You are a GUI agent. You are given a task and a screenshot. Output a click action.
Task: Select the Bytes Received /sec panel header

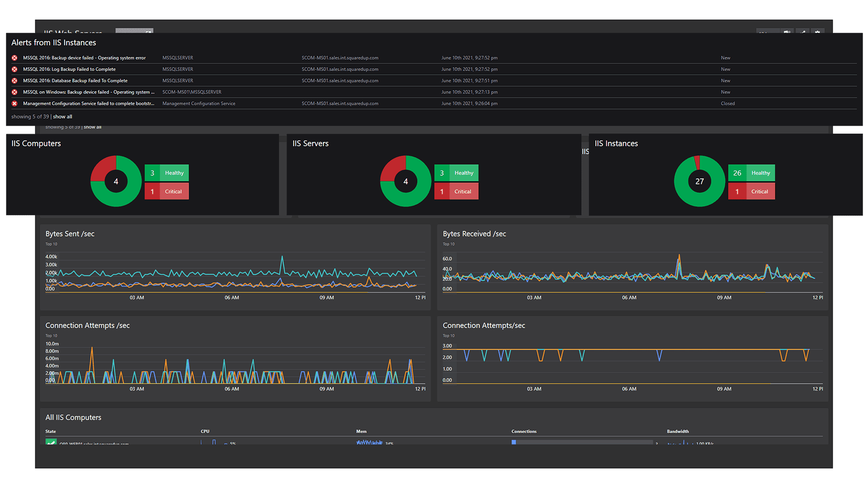474,234
